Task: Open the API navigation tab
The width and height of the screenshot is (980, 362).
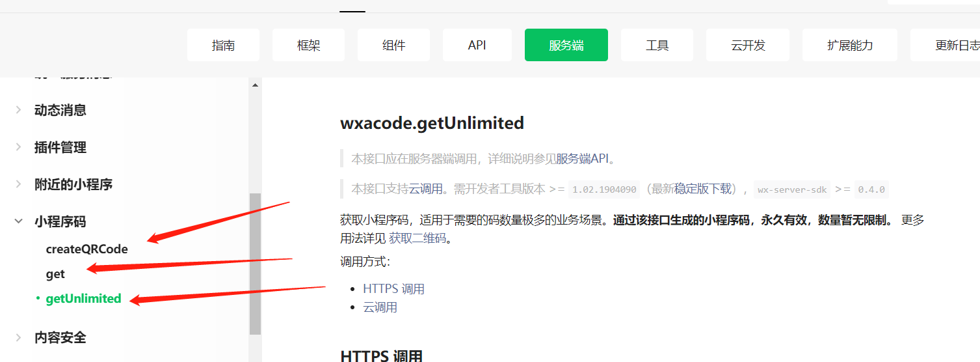Action: tap(477, 46)
